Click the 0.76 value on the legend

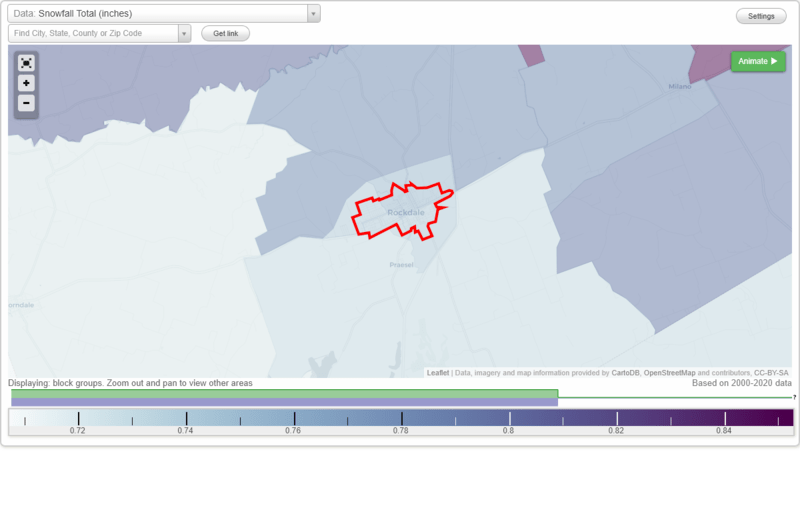(293, 431)
